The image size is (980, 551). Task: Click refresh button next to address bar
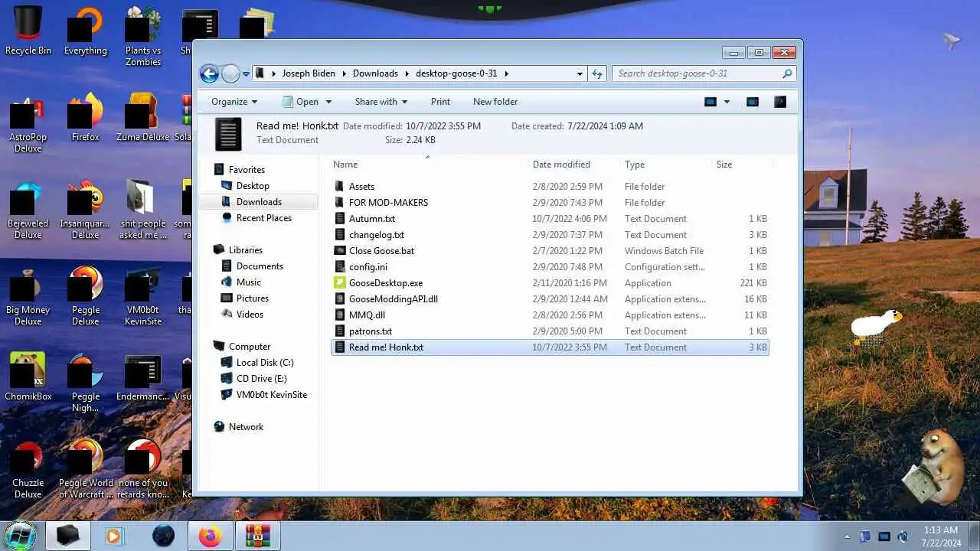(x=597, y=73)
